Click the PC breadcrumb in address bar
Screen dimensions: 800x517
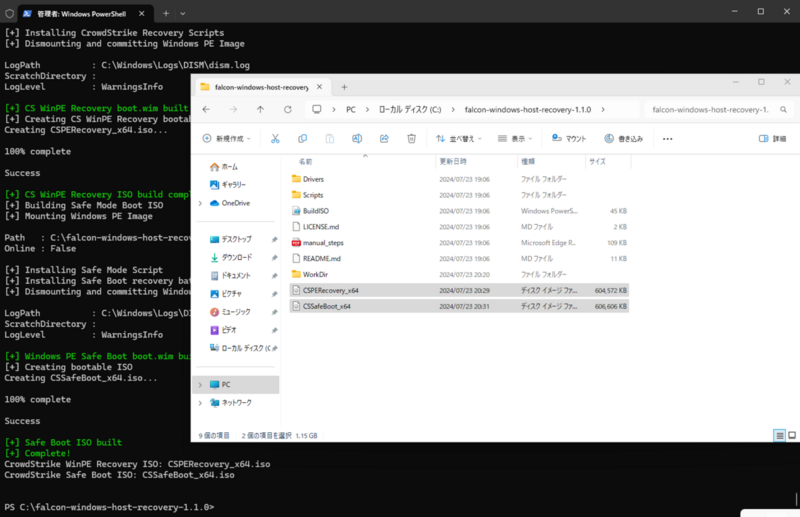(x=351, y=110)
